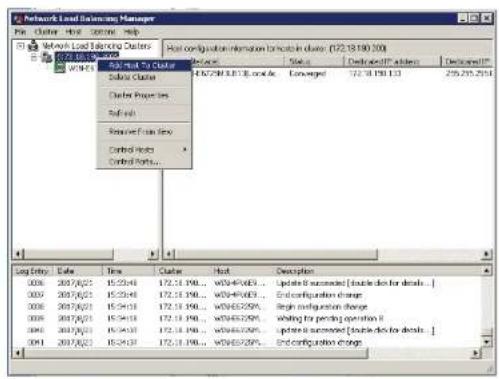
Task: Click host list horizontal scrollbar right arrow
Action: click(486, 254)
